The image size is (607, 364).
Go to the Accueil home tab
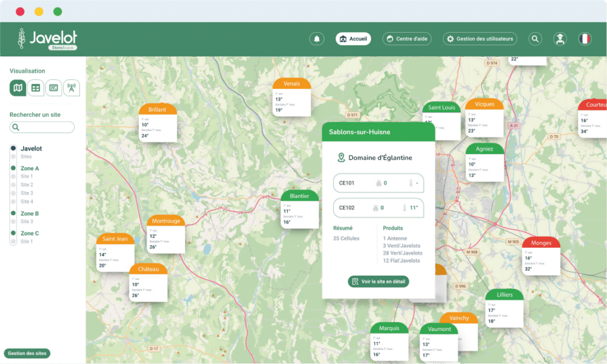(353, 39)
